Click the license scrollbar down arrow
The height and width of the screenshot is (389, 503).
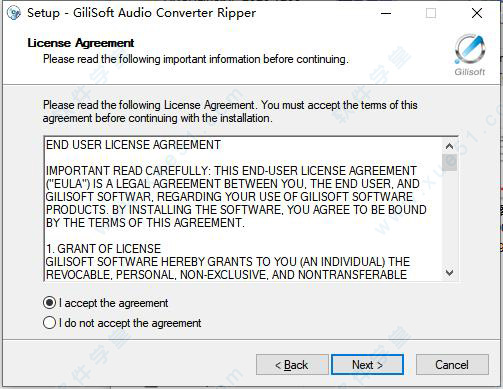pyautogui.click(x=449, y=273)
